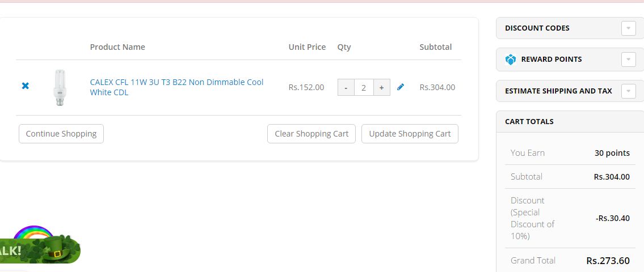Click the Reward Points section title
Image resolution: width=644 pixels, height=272 pixels.
552,59
